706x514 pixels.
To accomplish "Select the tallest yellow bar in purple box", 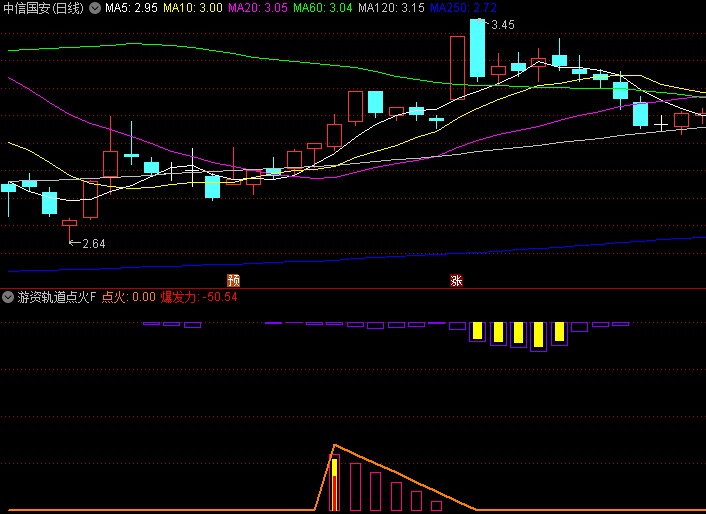I will pos(539,335).
